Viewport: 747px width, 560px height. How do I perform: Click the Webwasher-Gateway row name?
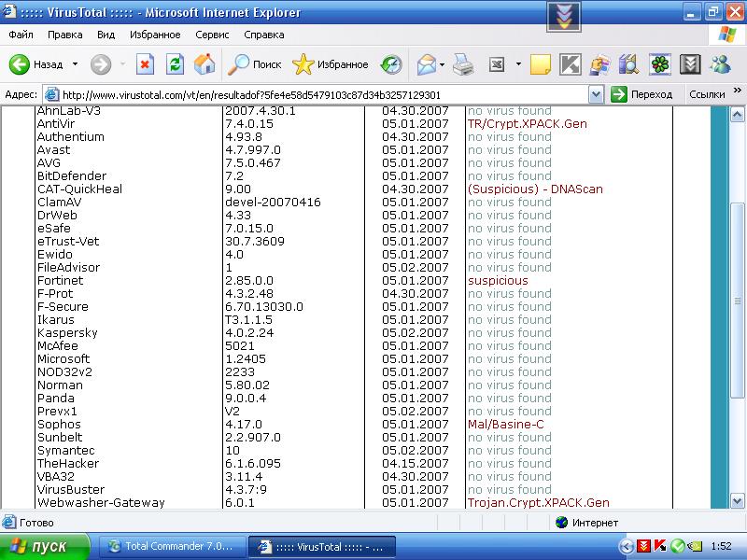(101, 502)
